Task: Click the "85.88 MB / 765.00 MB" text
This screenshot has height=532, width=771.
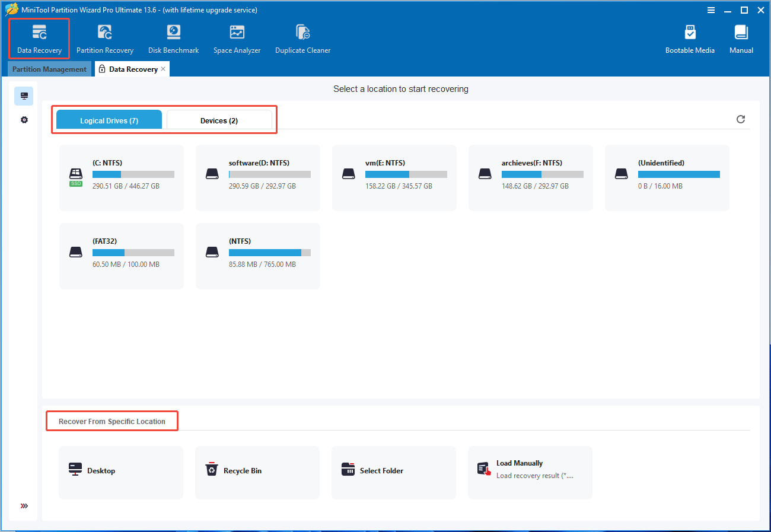Action: [x=262, y=265]
